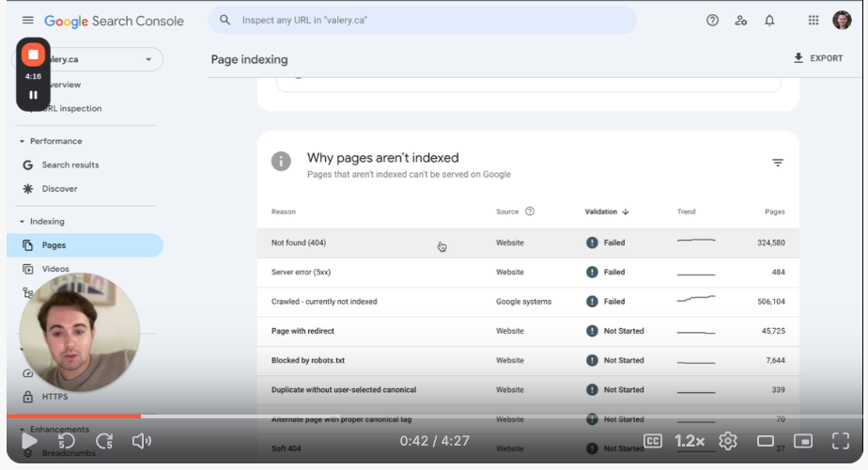This screenshot has height=470, width=868.
Task: Click the Failed status for Server error
Action: [606, 273]
